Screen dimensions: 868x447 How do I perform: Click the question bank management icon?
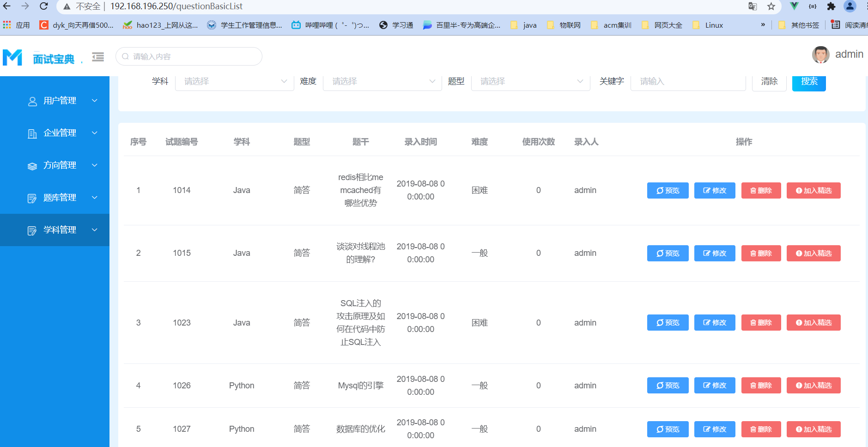(32, 198)
